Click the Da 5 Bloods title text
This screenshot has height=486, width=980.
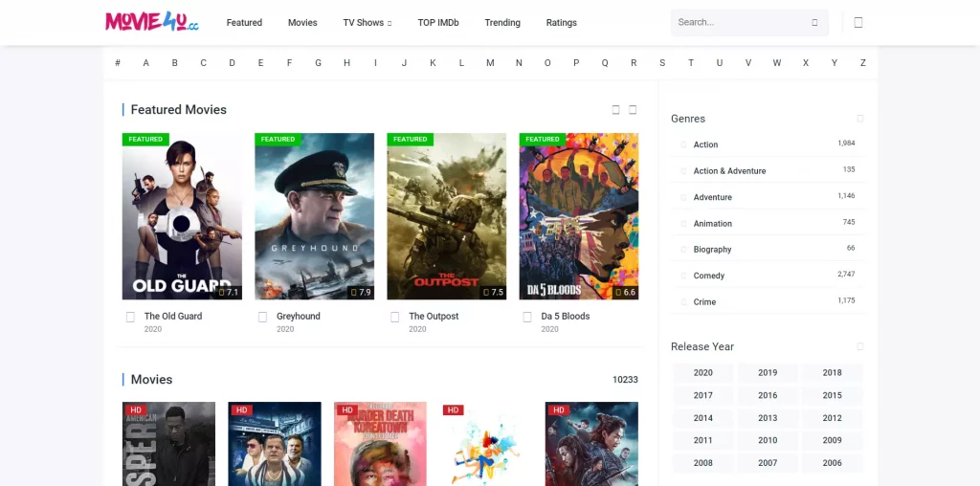(x=566, y=317)
